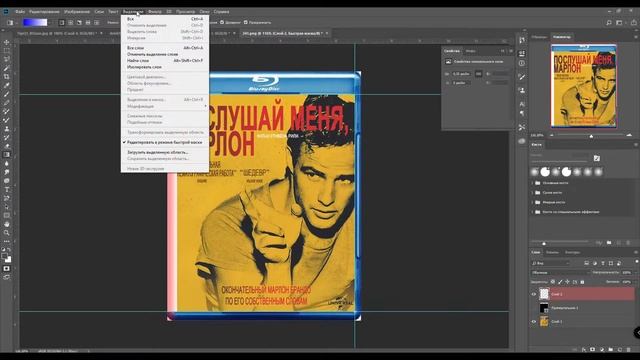Delete layer with the trash icon
Image resolution: width=640 pixels, height=360 pixels.
(629, 349)
